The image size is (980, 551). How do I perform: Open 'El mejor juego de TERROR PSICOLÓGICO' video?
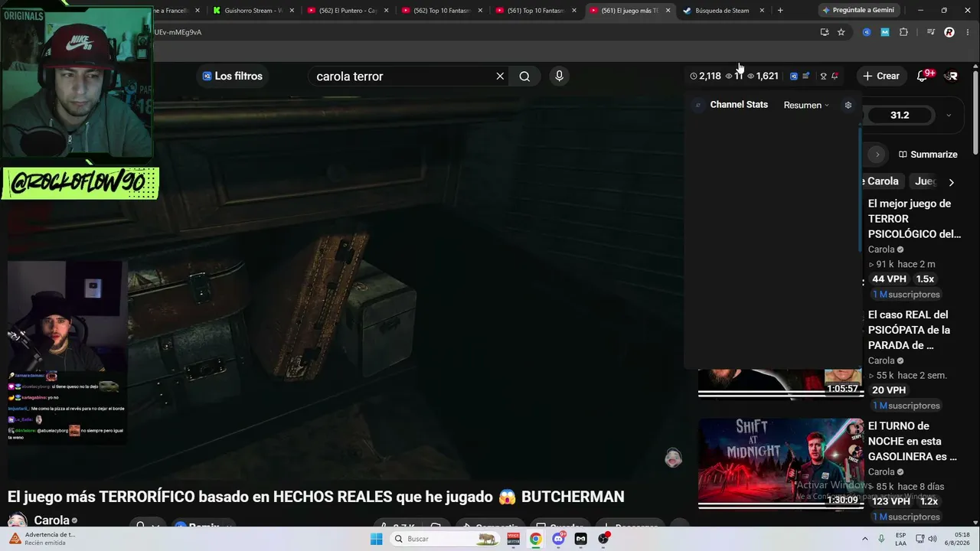[x=914, y=219]
